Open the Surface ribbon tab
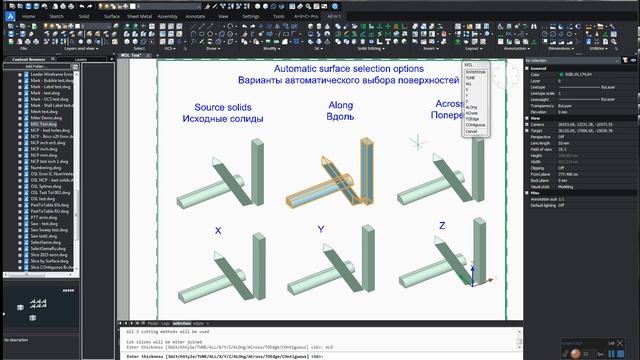 (x=111, y=16)
